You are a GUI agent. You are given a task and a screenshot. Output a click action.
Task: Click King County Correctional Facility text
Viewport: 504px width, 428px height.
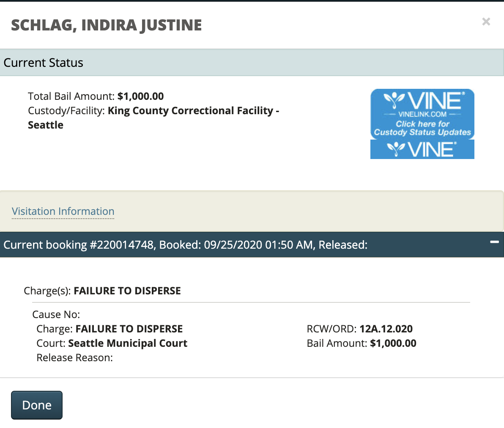tap(191, 111)
